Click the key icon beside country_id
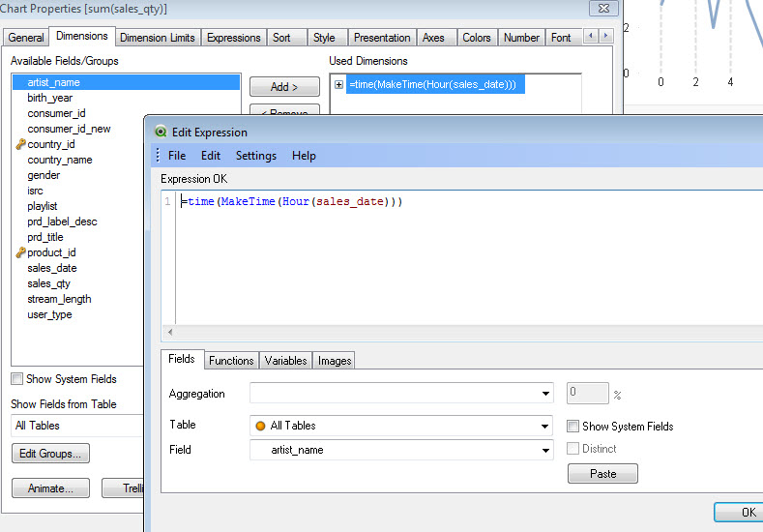The width and height of the screenshot is (763, 532). coord(20,144)
